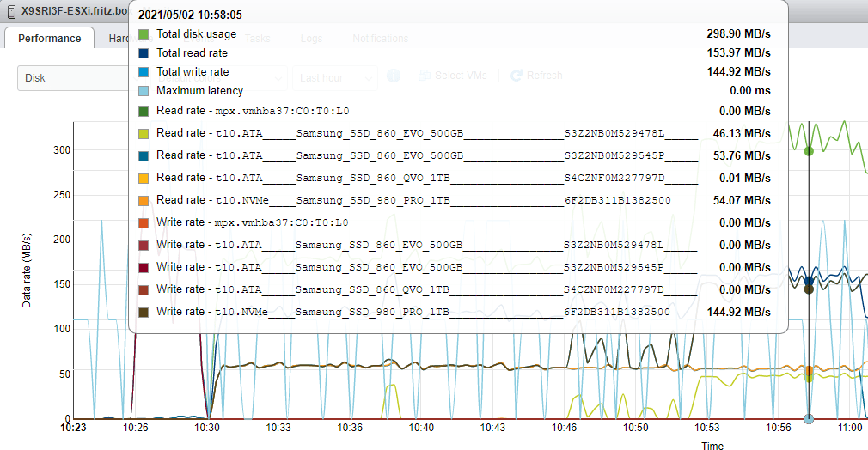Image resolution: width=868 pixels, height=450 pixels.
Task: Click the 298.90 MB/s total disk usage value
Action: pos(738,33)
